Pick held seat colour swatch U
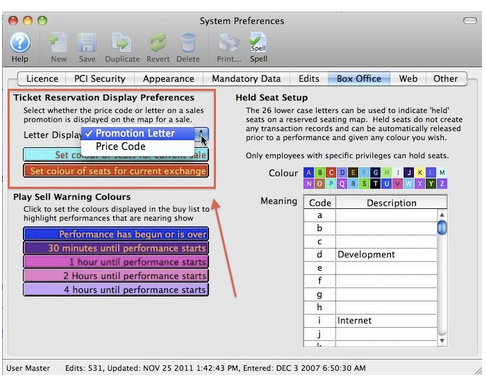486x376 pixels. pyautogui.click(x=386, y=184)
